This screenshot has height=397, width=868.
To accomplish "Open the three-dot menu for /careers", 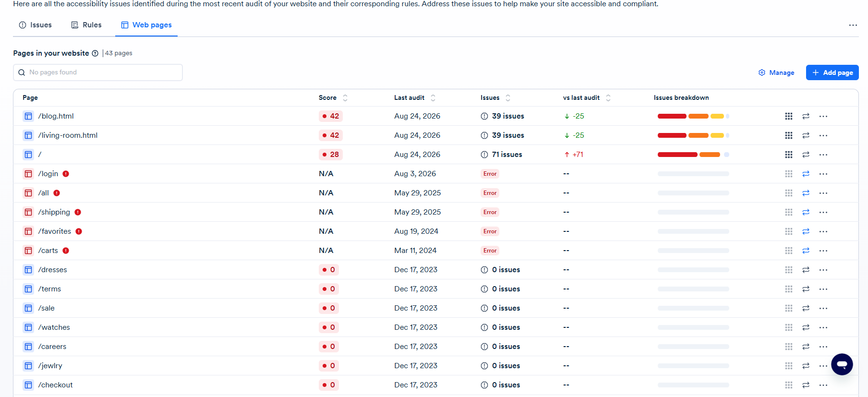I will [x=823, y=347].
